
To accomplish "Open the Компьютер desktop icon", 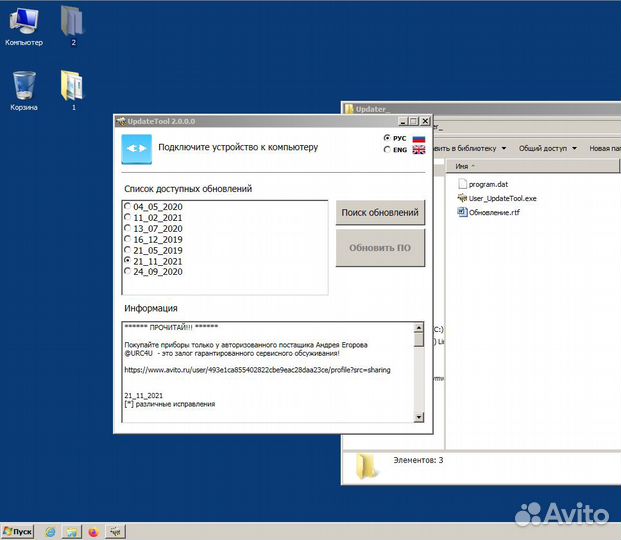I will [24, 22].
